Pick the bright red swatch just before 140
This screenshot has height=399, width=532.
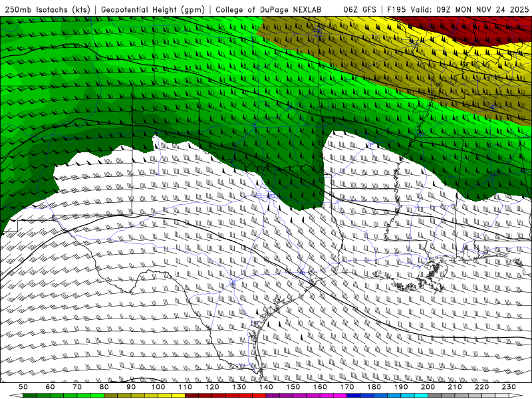(259, 395)
